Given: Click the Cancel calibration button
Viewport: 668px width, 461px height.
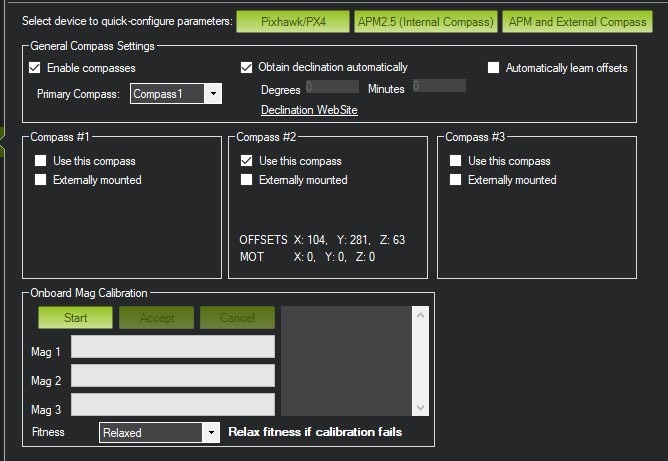Looking at the screenshot, I should coord(237,318).
